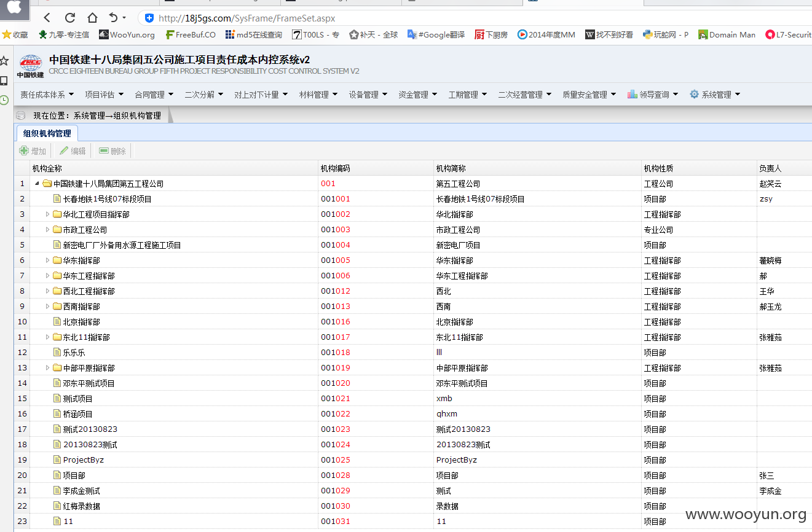Open the browser home page icon
This screenshot has width=812, height=532.
click(x=92, y=18)
